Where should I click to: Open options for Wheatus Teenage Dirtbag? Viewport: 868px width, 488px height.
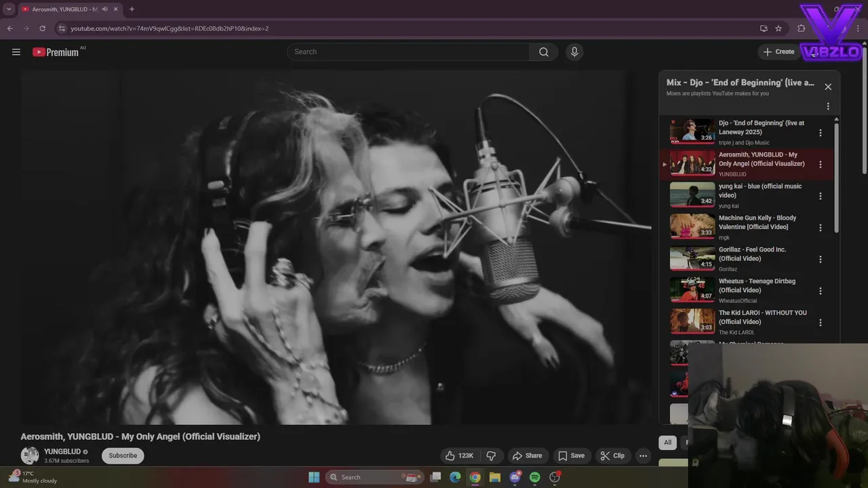pos(821,291)
